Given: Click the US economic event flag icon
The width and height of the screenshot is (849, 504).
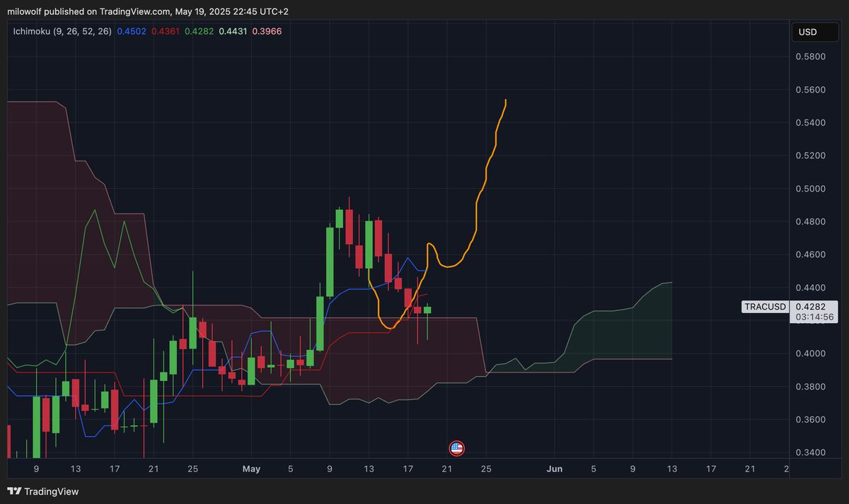Looking at the screenshot, I should click(456, 447).
